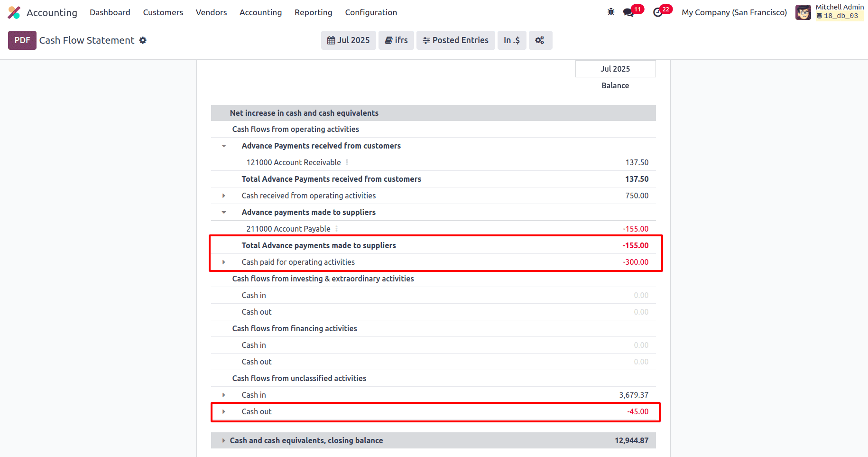Open the Customers menu
Viewport: 868px width, 457px height.
coord(163,12)
